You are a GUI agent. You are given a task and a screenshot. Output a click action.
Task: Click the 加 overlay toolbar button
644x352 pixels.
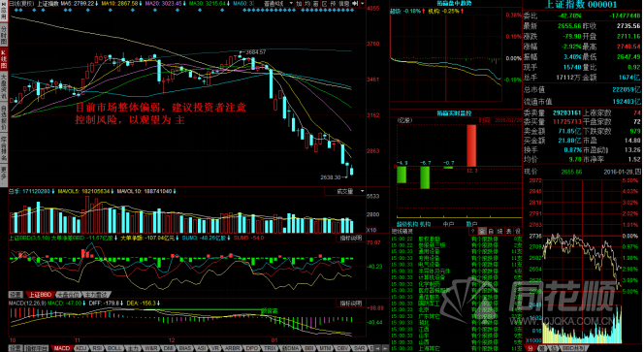[299, 3]
